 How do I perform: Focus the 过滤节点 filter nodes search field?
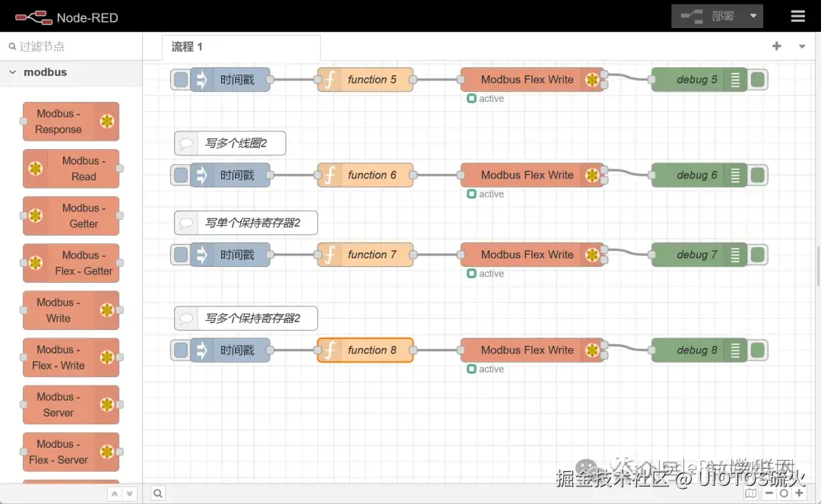pos(71,46)
